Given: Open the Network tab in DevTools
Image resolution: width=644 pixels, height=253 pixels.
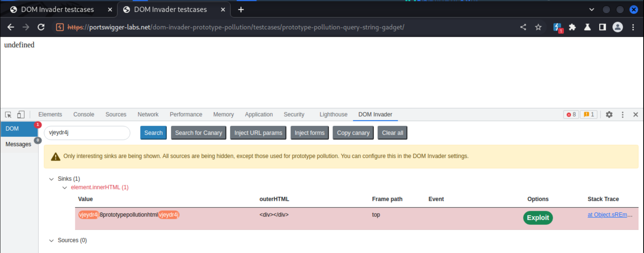Looking at the screenshot, I should point(148,115).
